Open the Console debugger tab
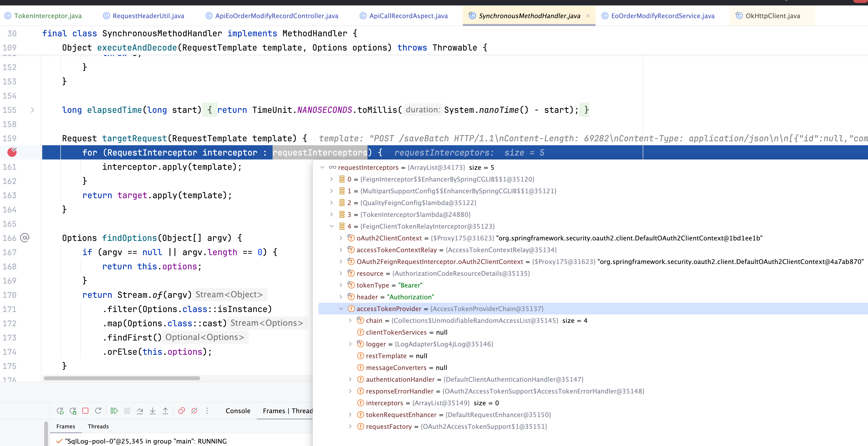Screen dimensions: 868x446 click(x=238, y=411)
